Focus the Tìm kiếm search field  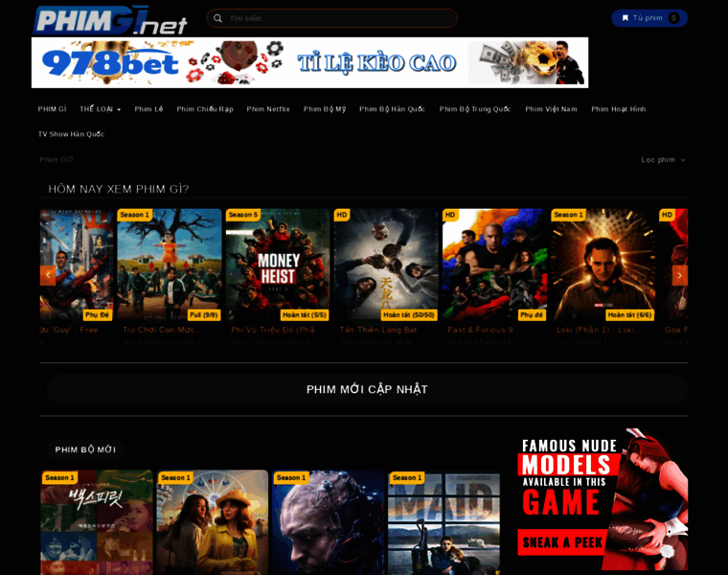(x=332, y=18)
